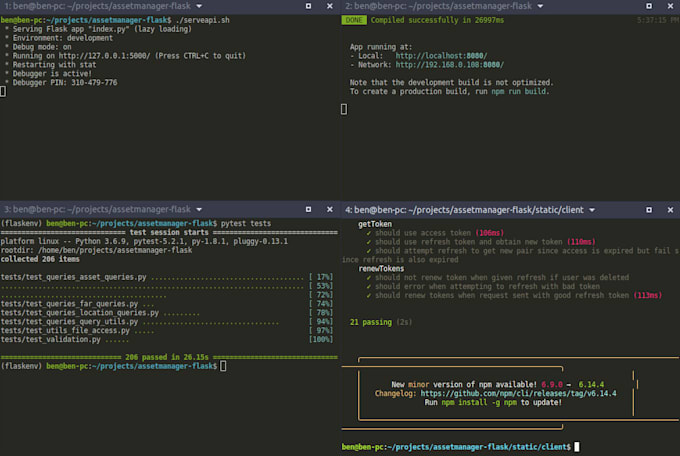680x456 pixels.
Task: Close terminal pane 4
Action: (x=670, y=210)
